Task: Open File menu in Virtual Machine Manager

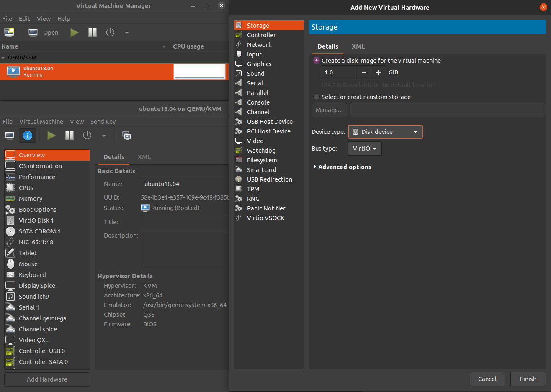Action: click(7, 19)
